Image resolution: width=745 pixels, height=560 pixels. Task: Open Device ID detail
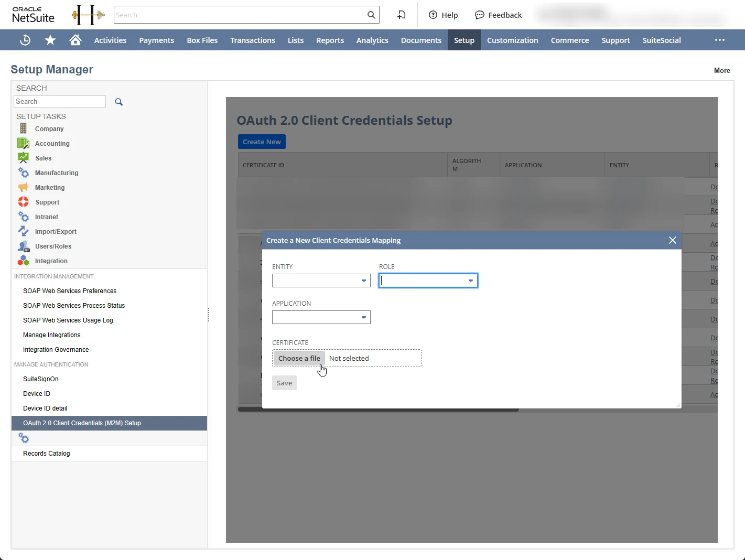(x=45, y=408)
